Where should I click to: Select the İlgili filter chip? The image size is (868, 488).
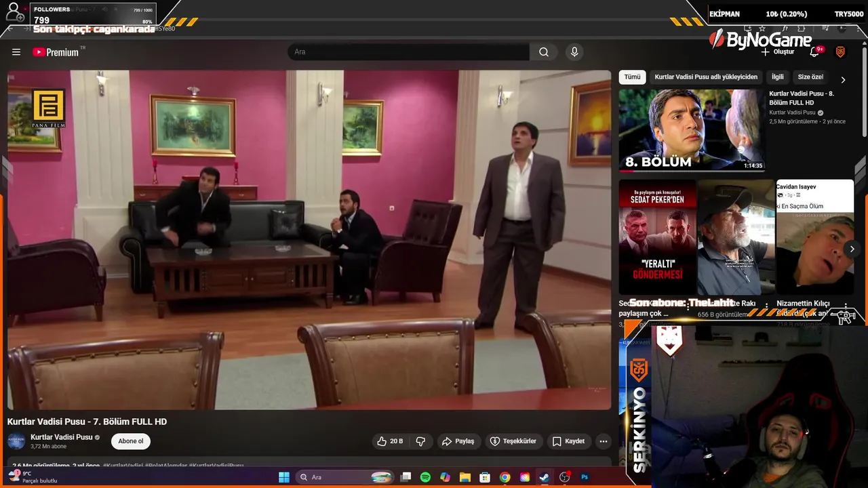click(778, 77)
